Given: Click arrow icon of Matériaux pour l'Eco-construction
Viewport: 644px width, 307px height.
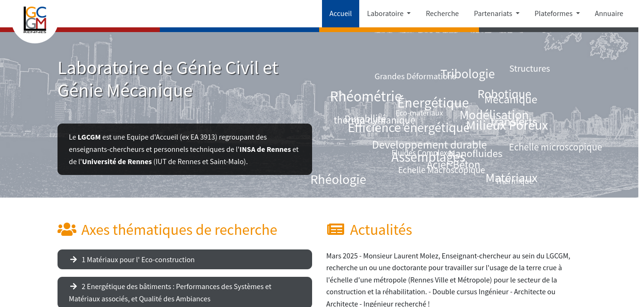Looking at the screenshot, I should click(74, 259).
